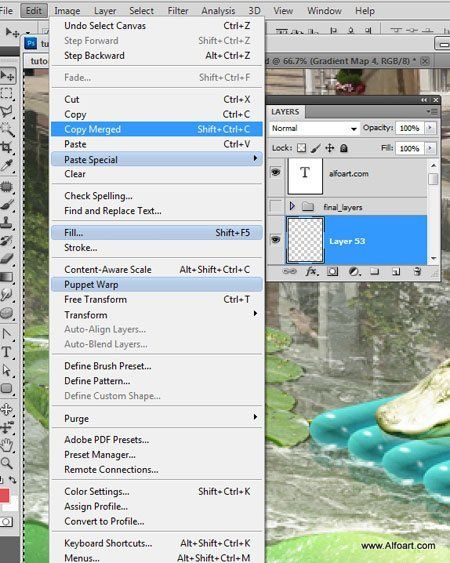Select the Magic Wand tool
Screen dimensions: 450x563
(x=7, y=129)
